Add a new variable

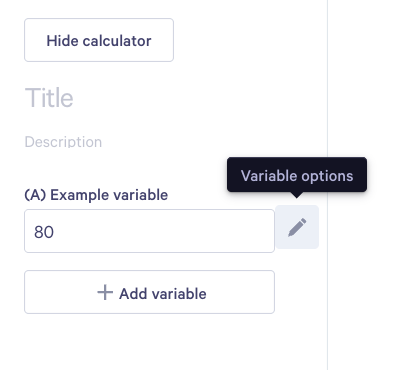(149, 292)
